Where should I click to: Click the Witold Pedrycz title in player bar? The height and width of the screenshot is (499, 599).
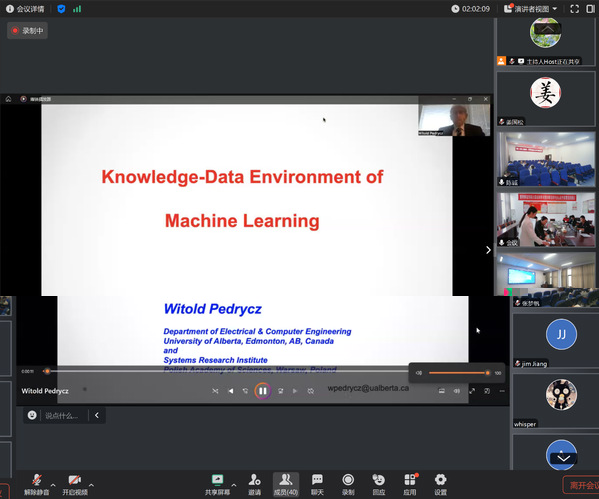coord(45,390)
